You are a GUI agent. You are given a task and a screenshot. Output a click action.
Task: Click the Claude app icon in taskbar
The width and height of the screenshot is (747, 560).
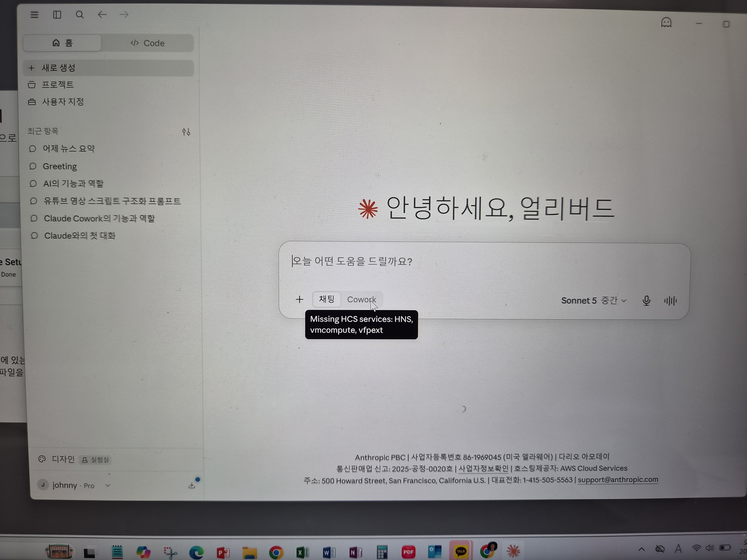point(513,551)
